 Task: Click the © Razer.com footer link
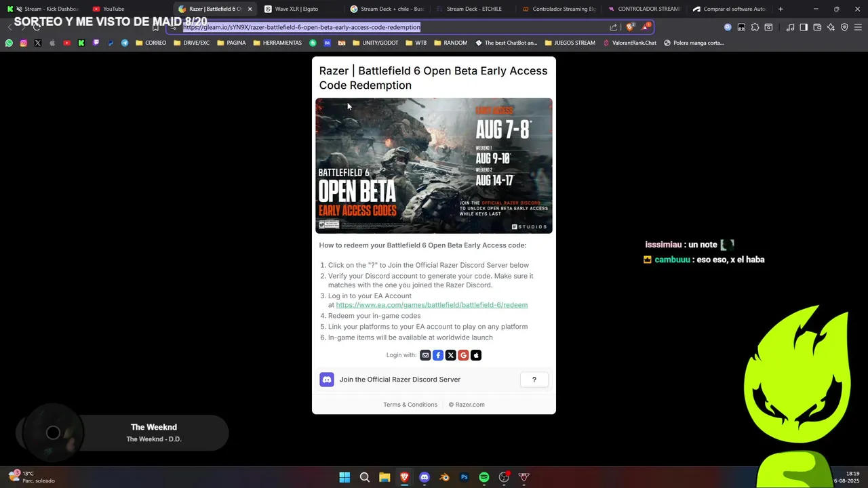pyautogui.click(x=467, y=405)
